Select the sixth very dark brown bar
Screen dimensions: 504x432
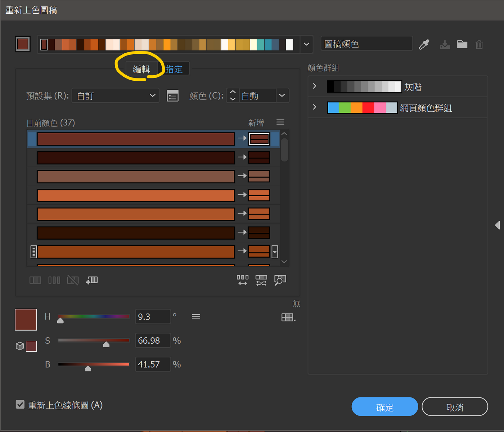coord(136,232)
